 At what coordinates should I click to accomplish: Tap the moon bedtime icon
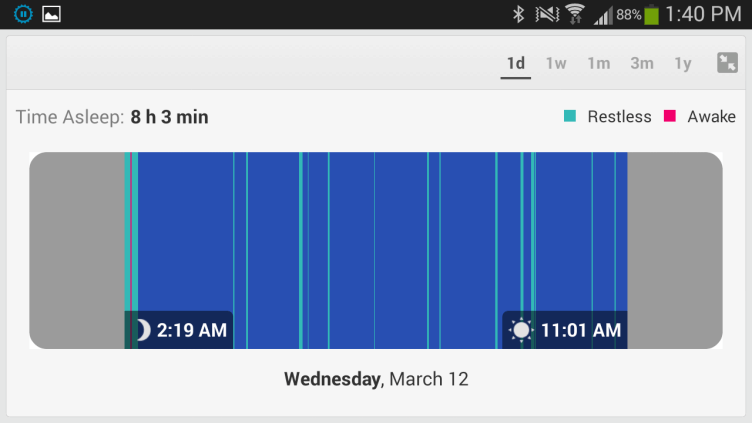click(x=143, y=330)
